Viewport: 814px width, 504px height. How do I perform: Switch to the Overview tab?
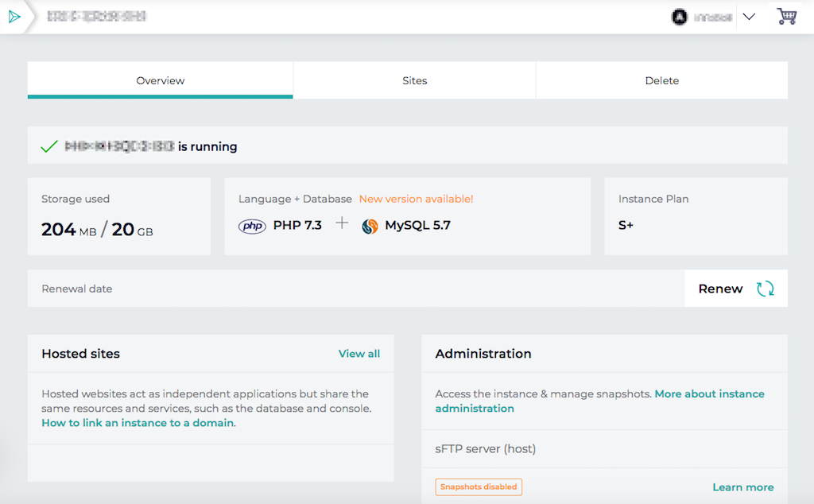161,80
